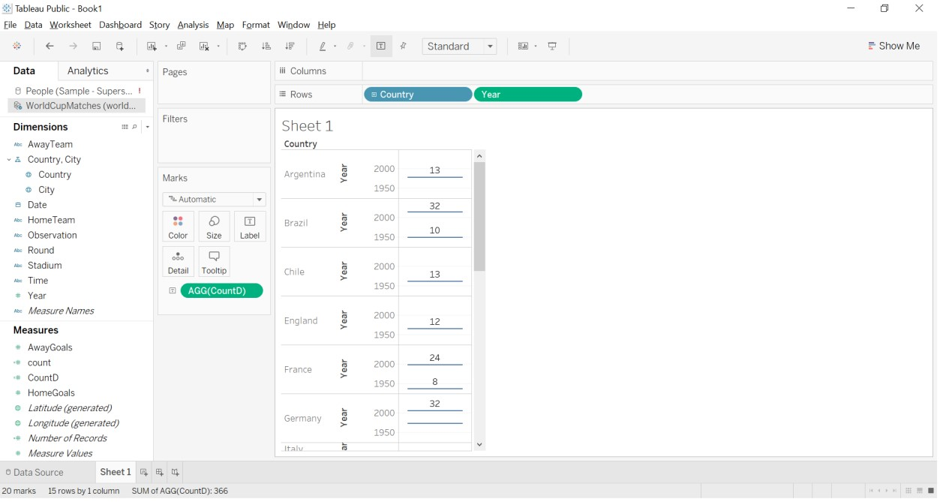Open the Worksheet menu
Image resolution: width=940 pixels, height=502 pixels.
pos(70,25)
